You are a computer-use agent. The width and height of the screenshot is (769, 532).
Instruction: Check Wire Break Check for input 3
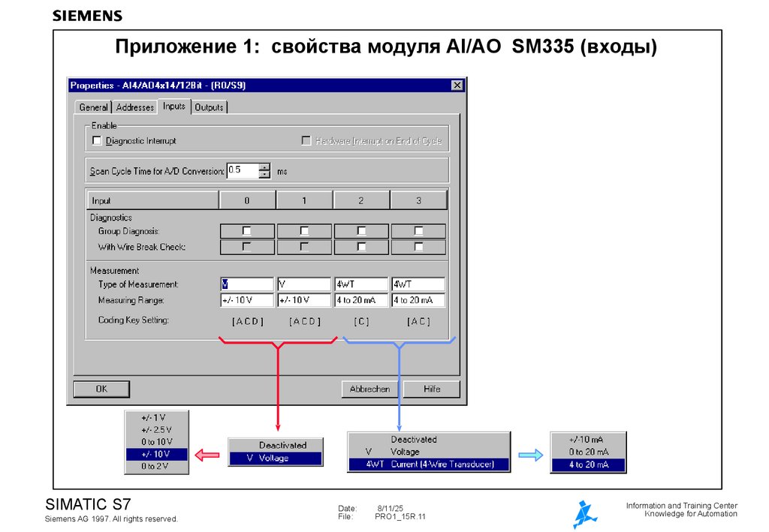tap(418, 246)
